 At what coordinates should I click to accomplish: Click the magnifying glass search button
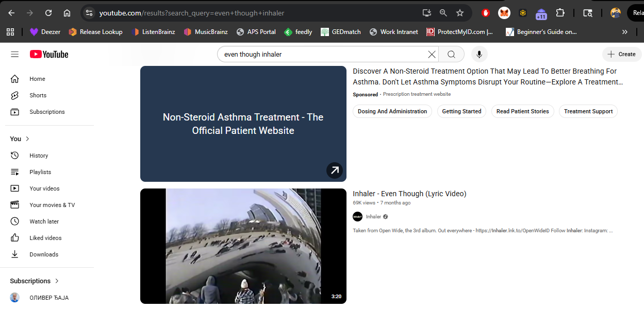click(x=451, y=54)
